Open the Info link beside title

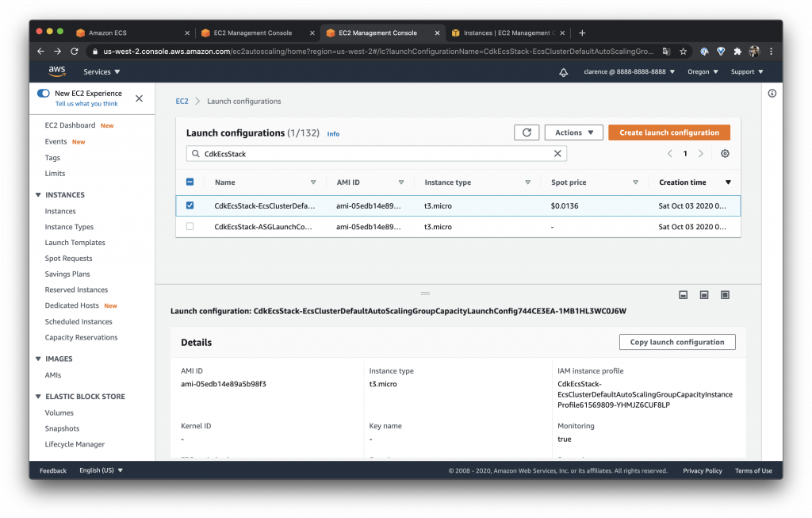pyautogui.click(x=333, y=133)
